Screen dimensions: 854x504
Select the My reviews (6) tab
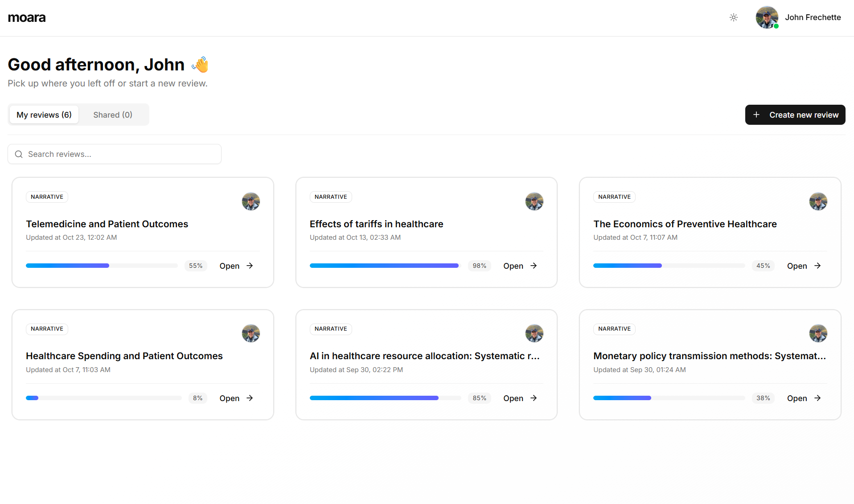point(44,115)
